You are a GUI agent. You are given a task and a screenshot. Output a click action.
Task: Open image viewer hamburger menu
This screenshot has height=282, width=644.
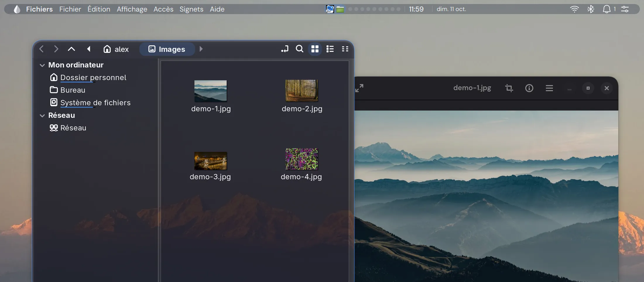pyautogui.click(x=549, y=88)
